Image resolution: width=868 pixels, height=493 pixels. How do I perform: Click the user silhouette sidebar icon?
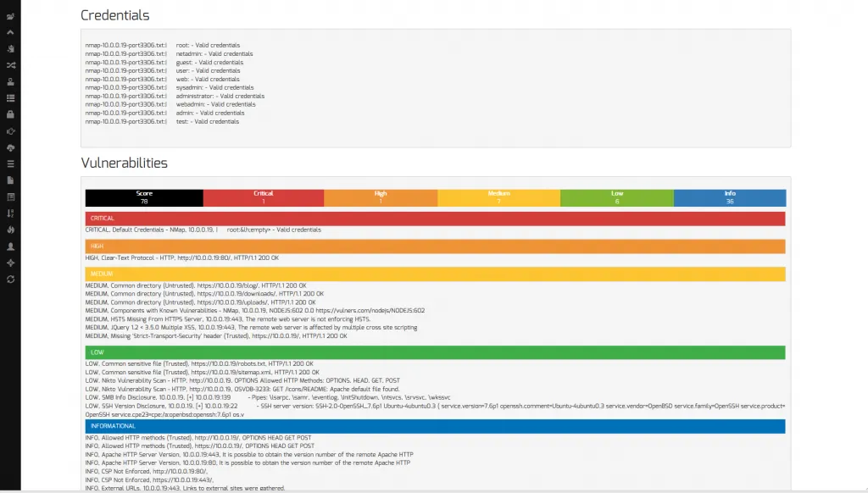tap(10, 246)
